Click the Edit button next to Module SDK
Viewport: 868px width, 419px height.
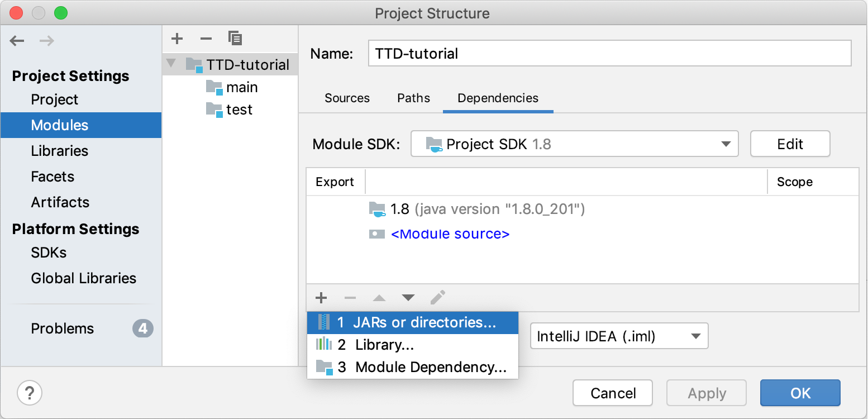pos(790,144)
